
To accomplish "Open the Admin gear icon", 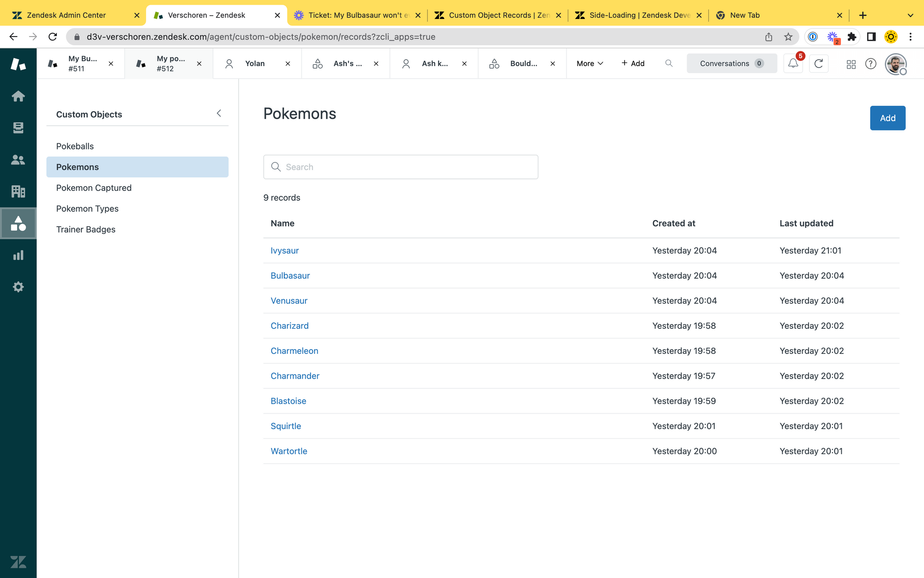I will (18, 287).
